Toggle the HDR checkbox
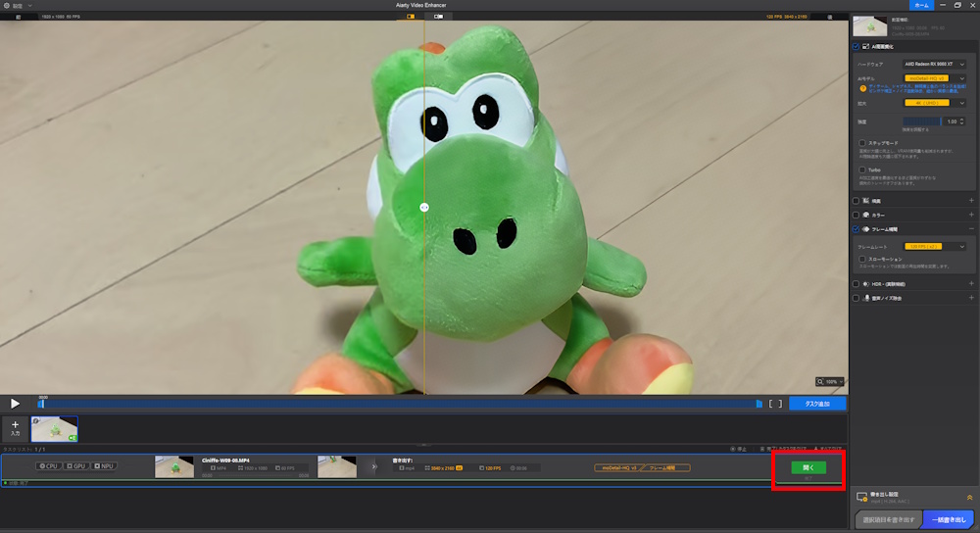 pyautogui.click(x=857, y=284)
